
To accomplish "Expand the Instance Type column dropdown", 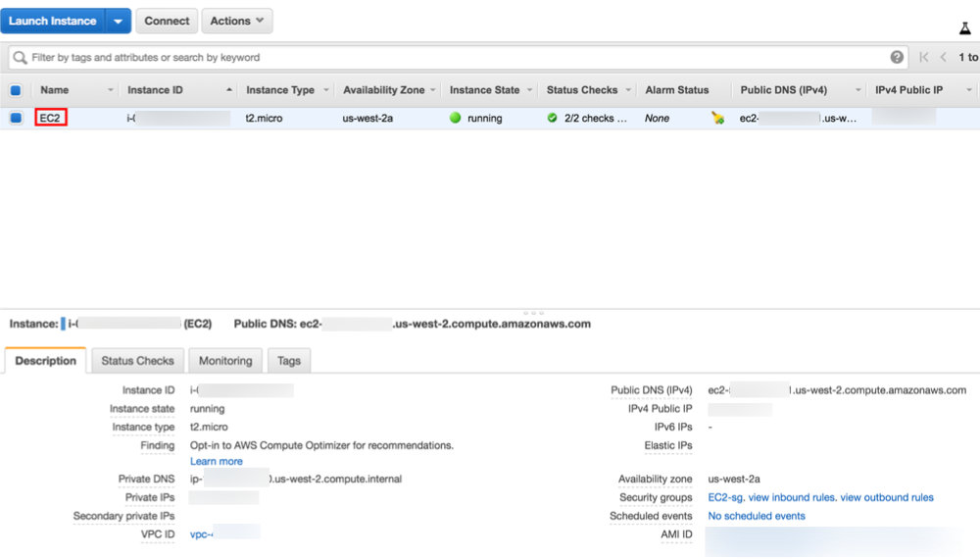I will (x=325, y=90).
